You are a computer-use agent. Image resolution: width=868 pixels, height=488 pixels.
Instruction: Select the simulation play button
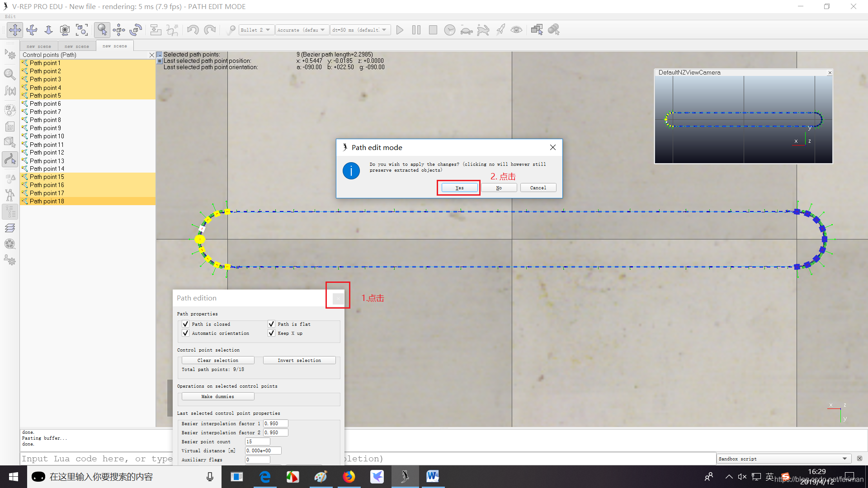click(x=400, y=30)
